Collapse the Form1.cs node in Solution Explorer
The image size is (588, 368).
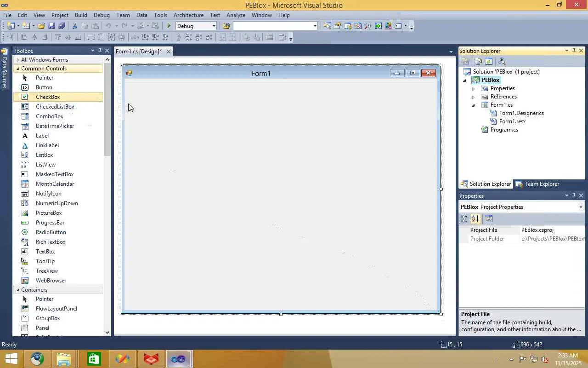(x=474, y=105)
